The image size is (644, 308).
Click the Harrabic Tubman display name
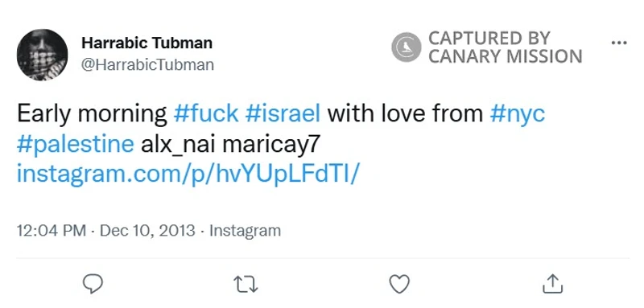coord(147,43)
